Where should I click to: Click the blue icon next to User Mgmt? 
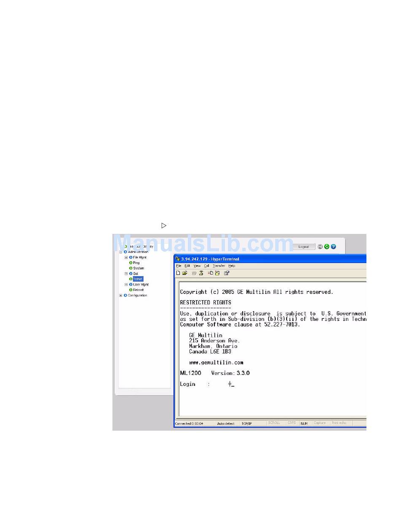(x=131, y=285)
